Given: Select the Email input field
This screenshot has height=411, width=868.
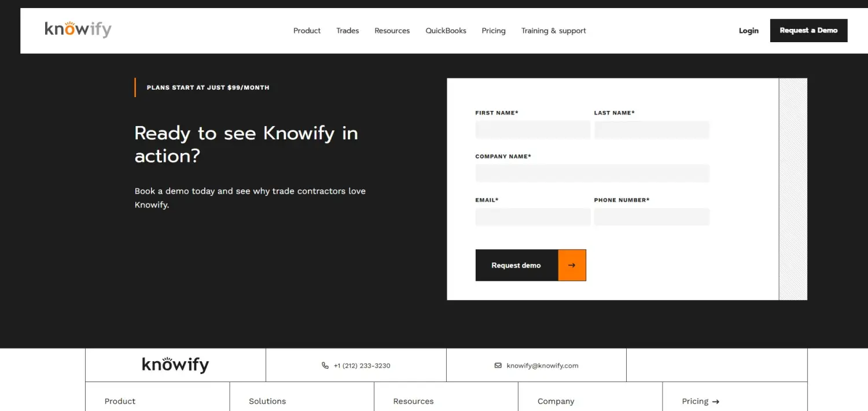Looking at the screenshot, I should [x=533, y=217].
